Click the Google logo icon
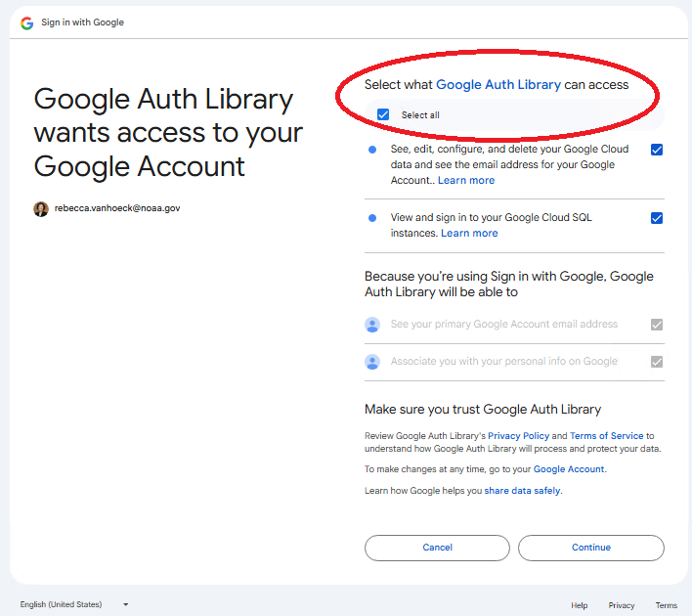Image resolution: width=692 pixels, height=616 pixels. (27, 22)
